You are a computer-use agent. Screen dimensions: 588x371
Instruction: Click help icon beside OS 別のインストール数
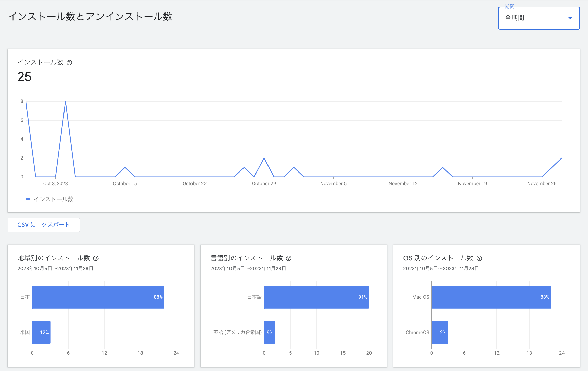point(479,258)
